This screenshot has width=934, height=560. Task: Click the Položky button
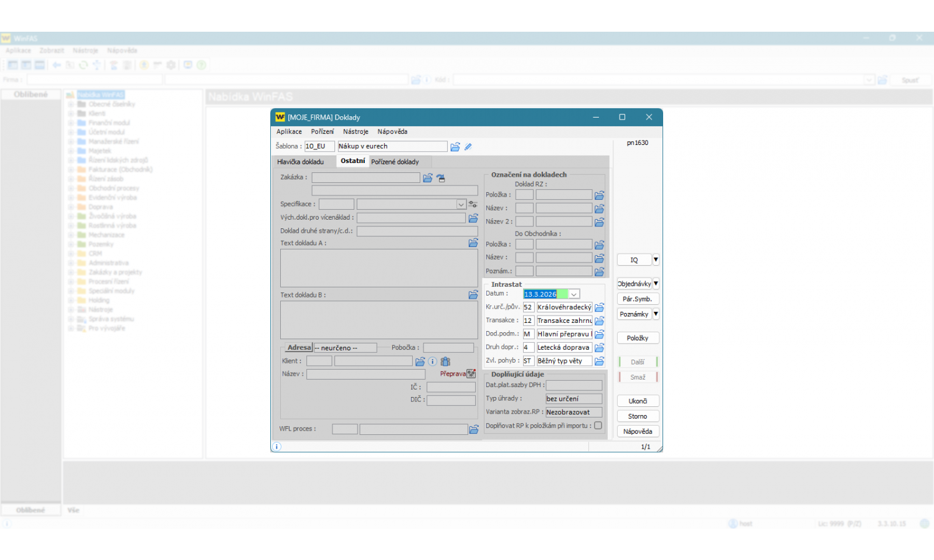point(638,338)
